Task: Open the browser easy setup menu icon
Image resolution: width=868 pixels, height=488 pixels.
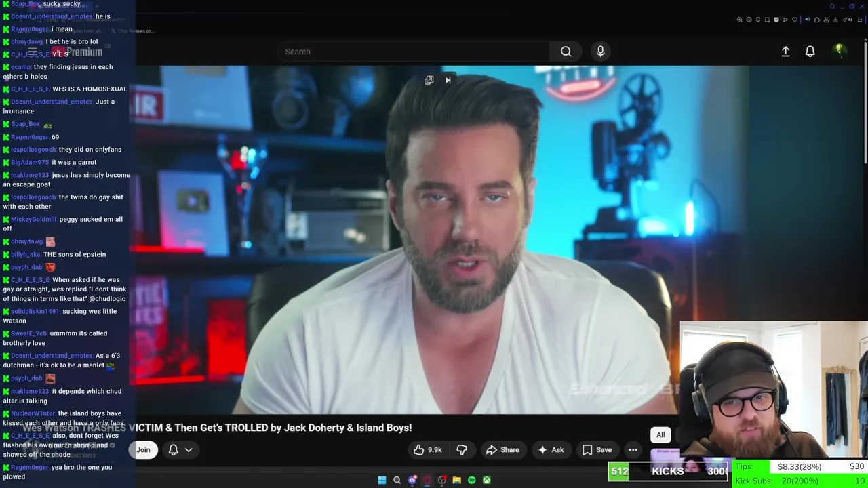Action: coord(860,20)
